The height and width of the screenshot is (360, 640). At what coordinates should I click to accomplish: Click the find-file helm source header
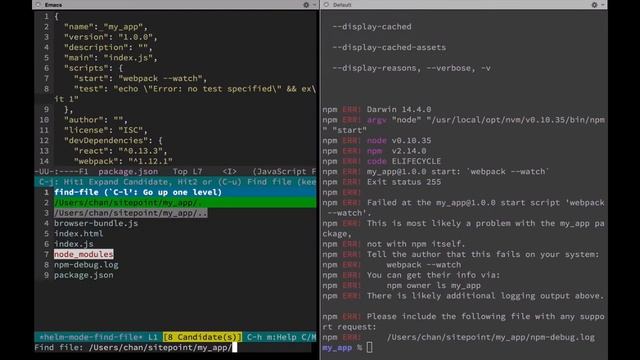point(138,192)
